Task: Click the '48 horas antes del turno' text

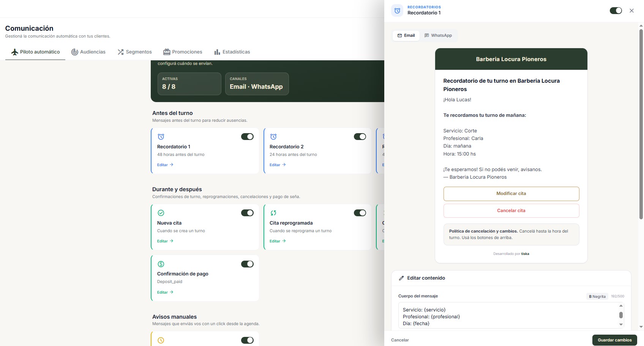Action: 181,155
